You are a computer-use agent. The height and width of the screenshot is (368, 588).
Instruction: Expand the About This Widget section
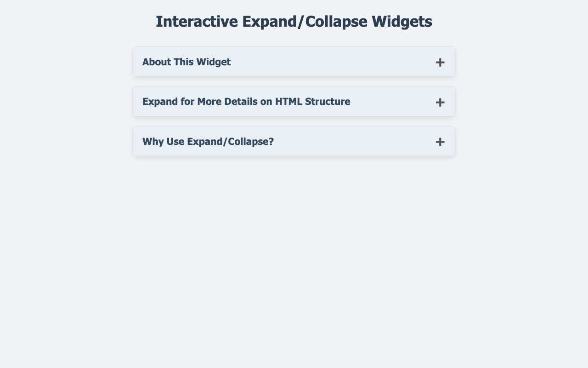294,62
